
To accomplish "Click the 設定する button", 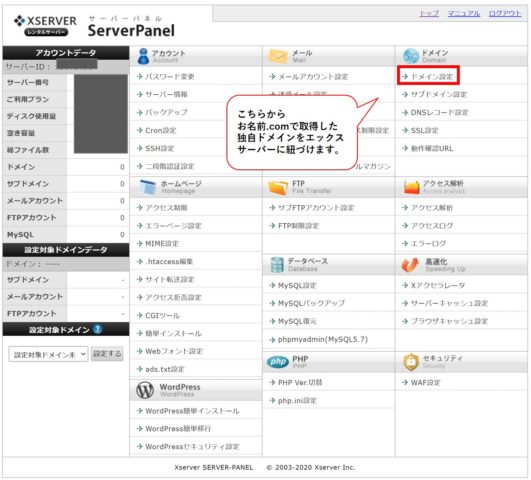I will 107,354.
